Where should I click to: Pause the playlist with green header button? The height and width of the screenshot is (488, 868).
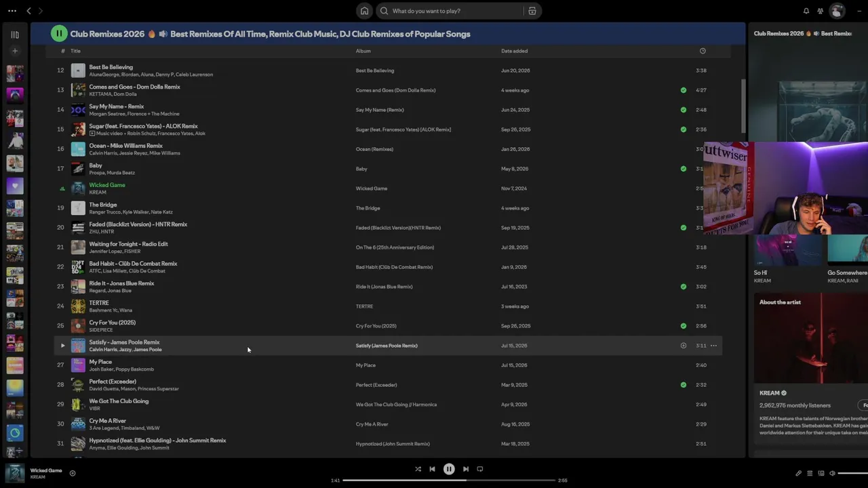[59, 33]
